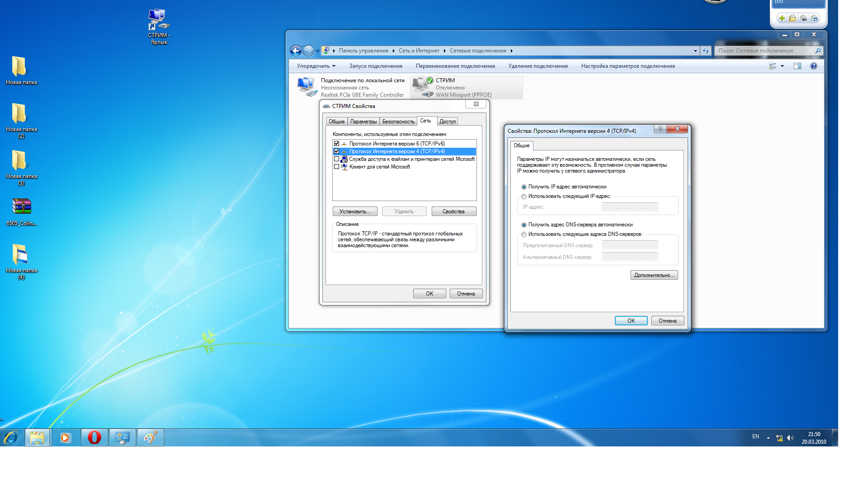The image size is (868, 488).
Task: Open Explorer help question mark icon
Action: 814,66
